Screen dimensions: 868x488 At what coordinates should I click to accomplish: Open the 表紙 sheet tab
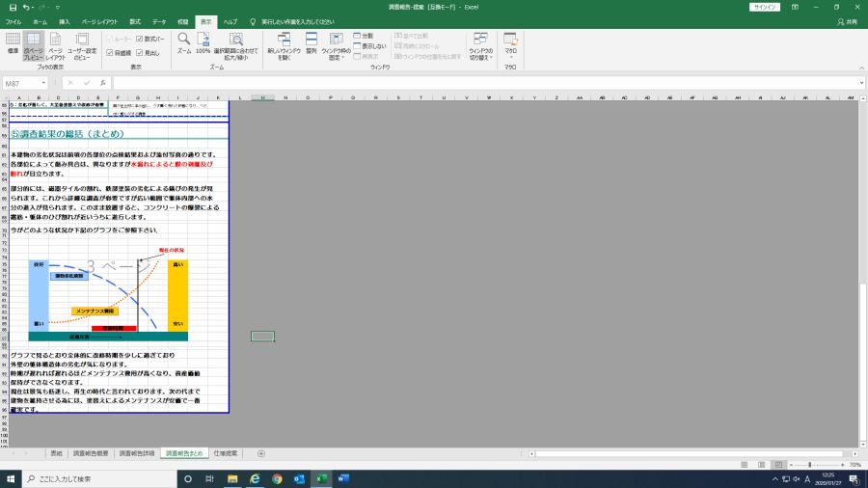[57, 453]
